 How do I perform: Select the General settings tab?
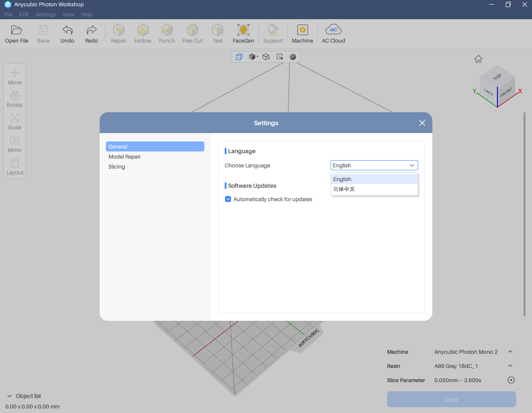(x=155, y=146)
